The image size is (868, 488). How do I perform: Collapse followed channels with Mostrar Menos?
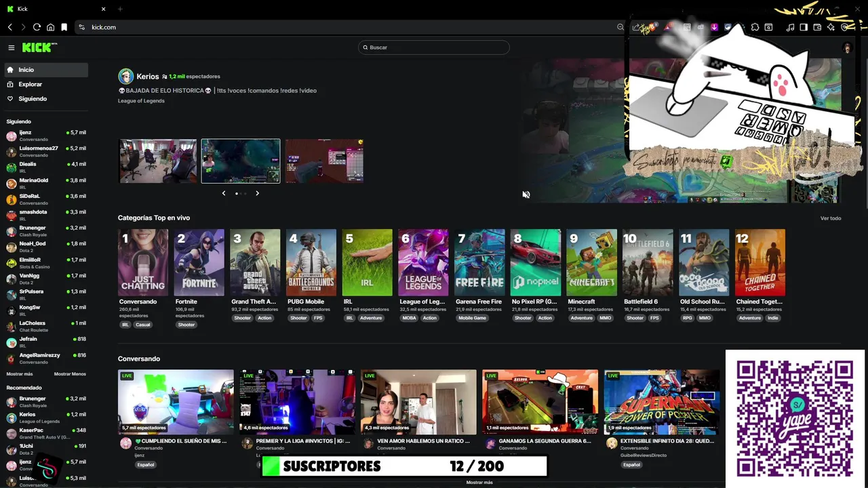coord(70,374)
